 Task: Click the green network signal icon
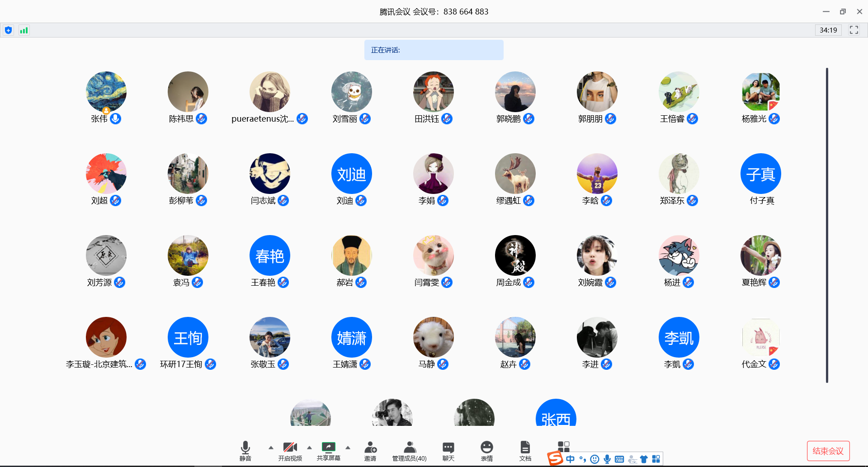24,30
